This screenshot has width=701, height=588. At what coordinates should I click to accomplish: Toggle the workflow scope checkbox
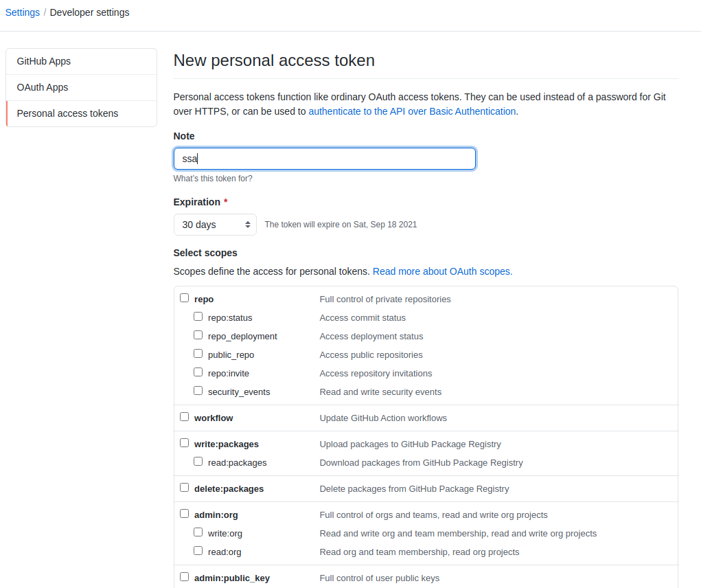click(x=184, y=417)
